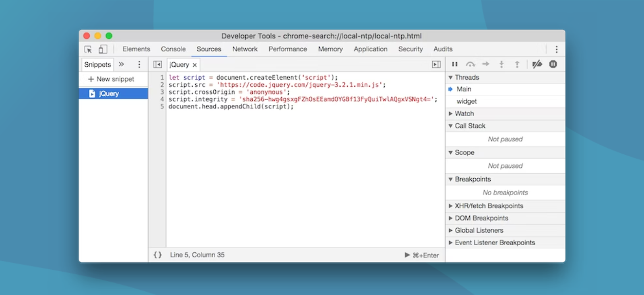Select the Security tab

tap(411, 49)
